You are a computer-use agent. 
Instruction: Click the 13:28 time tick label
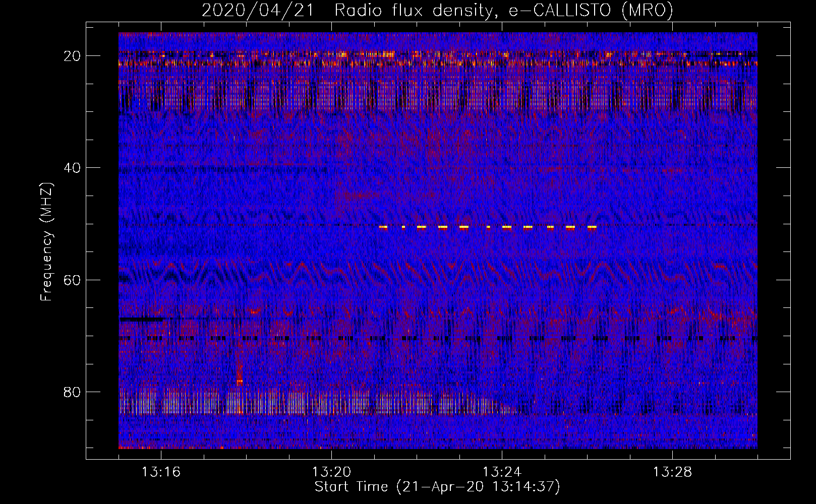[x=672, y=472]
